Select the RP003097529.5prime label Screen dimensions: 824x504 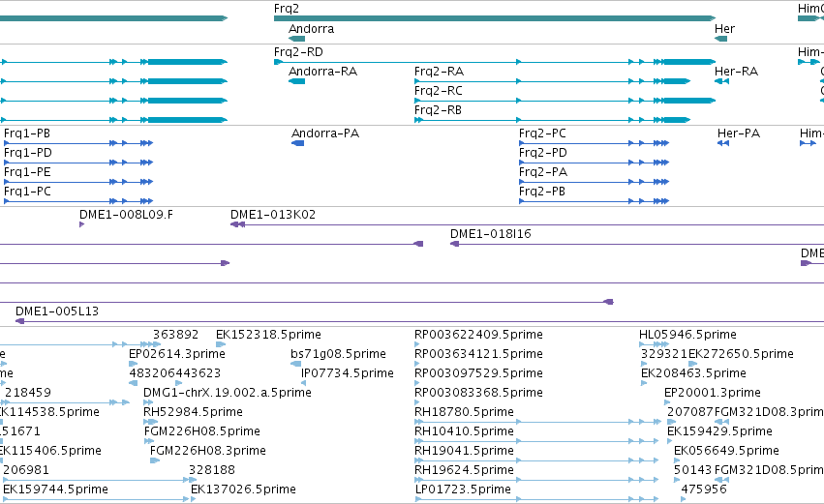tap(478, 373)
